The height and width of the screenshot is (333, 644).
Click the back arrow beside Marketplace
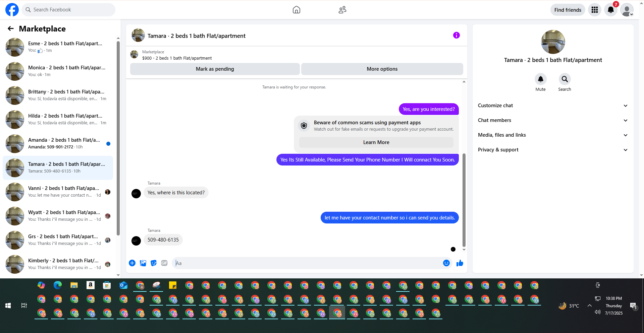(x=11, y=29)
